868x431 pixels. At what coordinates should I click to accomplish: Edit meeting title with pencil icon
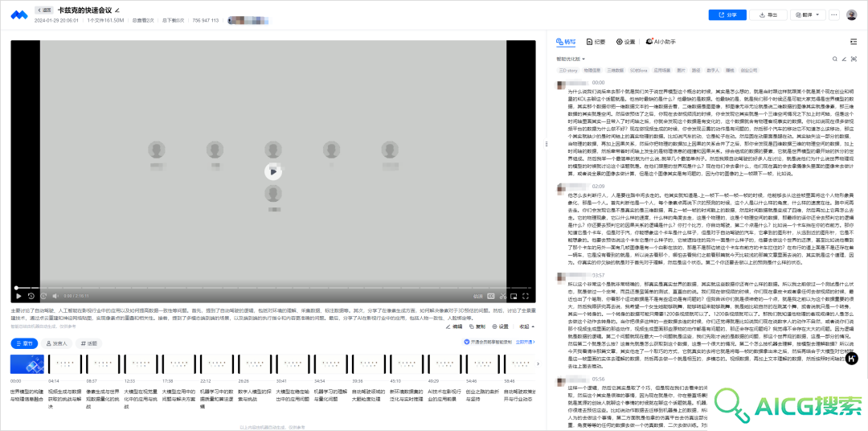click(x=117, y=10)
